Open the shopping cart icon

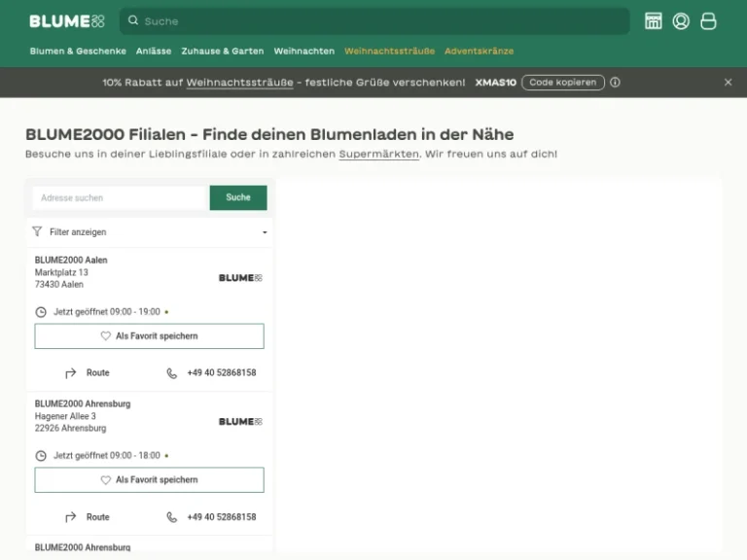[708, 21]
